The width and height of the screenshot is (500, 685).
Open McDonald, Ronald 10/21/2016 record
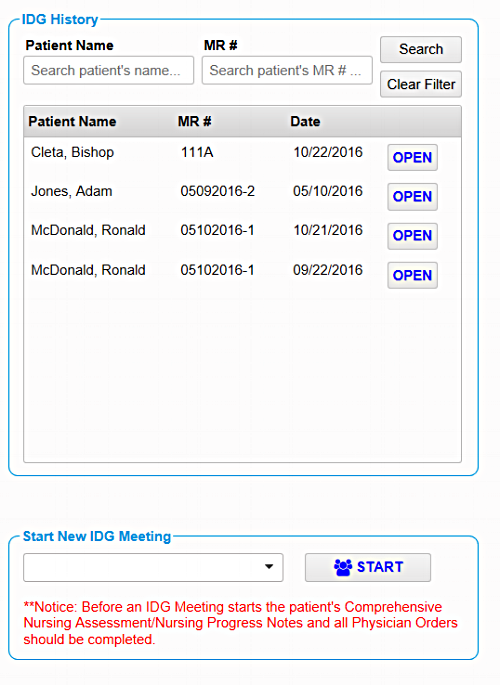point(412,236)
